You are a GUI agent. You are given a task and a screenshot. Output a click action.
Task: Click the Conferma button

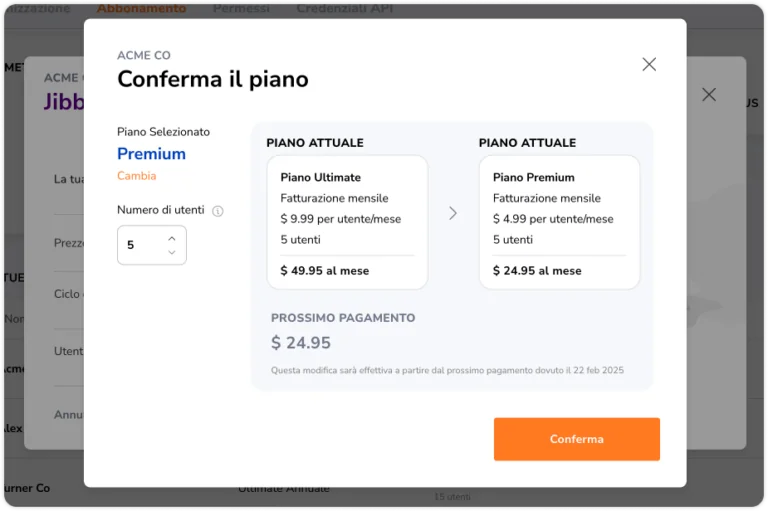pyautogui.click(x=576, y=439)
